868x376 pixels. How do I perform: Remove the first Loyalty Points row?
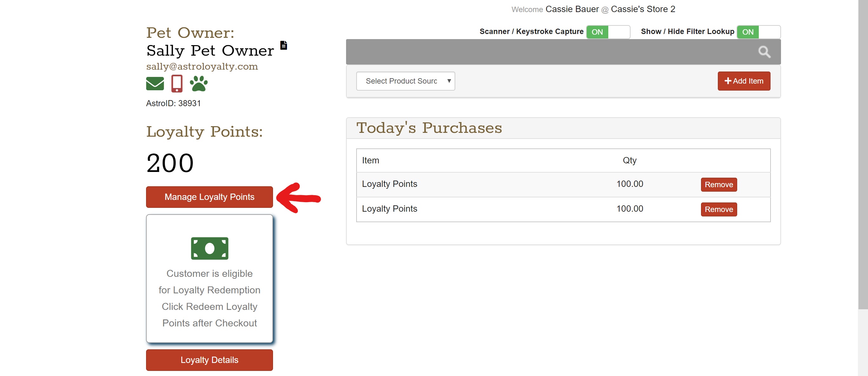[718, 184]
